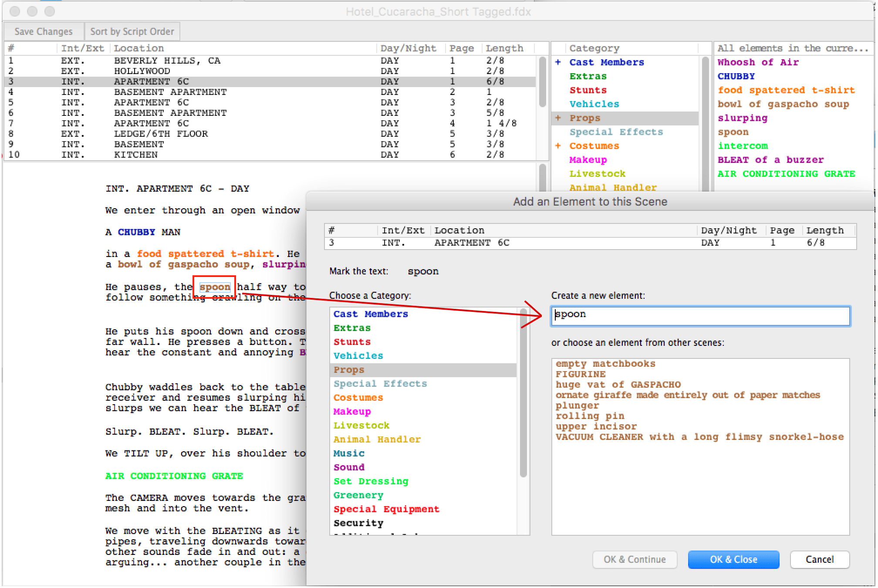This screenshot has width=878, height=588.
Task: Select the Vehicles category in the Category panel
Action: pyautogui.click(x=594, y=104)
